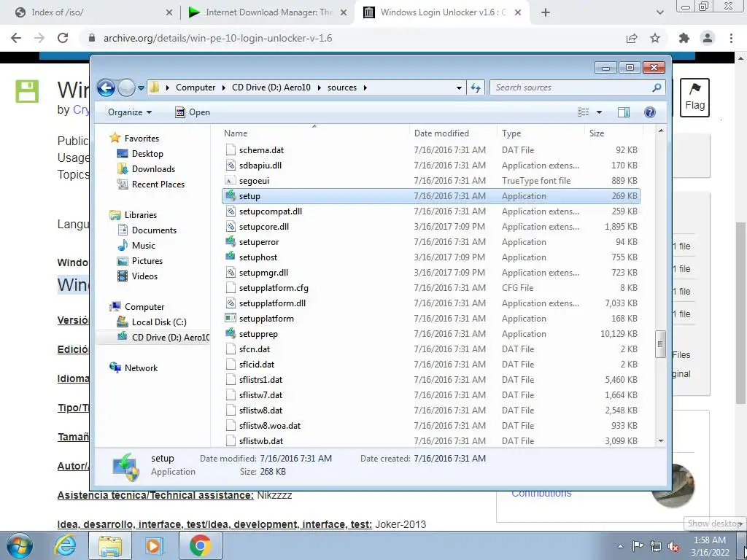Screen dimensions: 747x560
Task: Open the recent locations dropdown beside the nav arrows
Action: pos(141,88)
